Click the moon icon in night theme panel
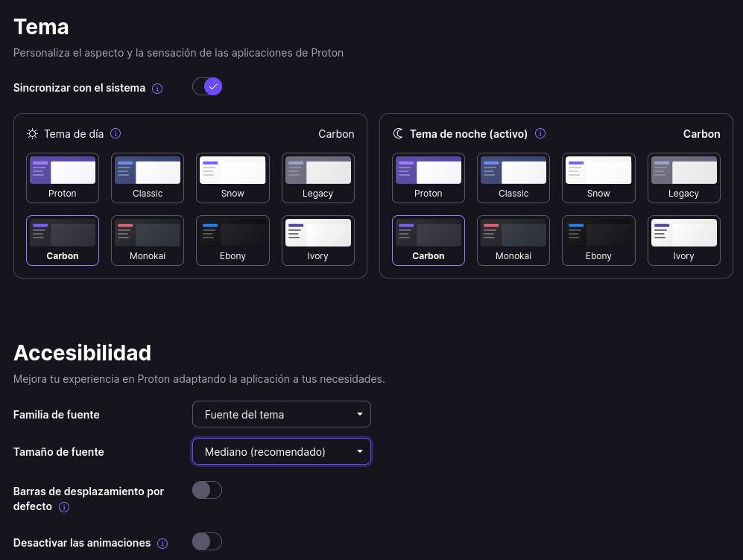 (398, 134)
